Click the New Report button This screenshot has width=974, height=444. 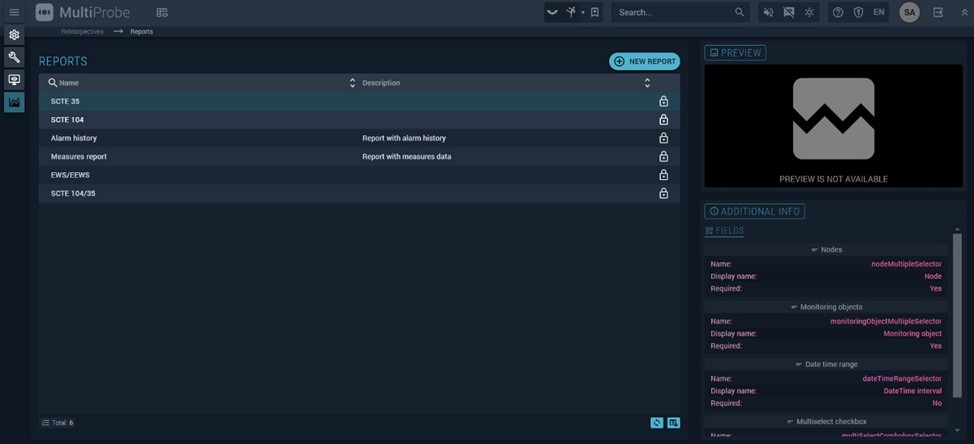[644, 61]
